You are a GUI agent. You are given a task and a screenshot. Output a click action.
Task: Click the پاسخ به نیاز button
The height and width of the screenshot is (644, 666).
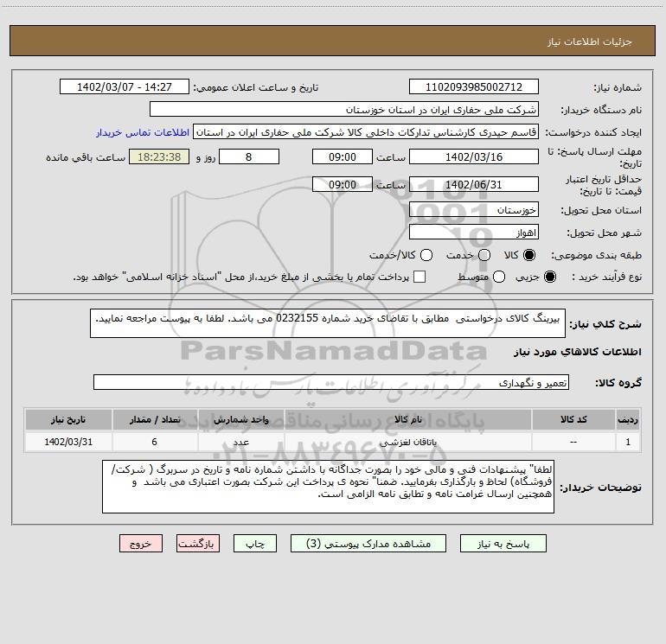(x=503, y=544)
